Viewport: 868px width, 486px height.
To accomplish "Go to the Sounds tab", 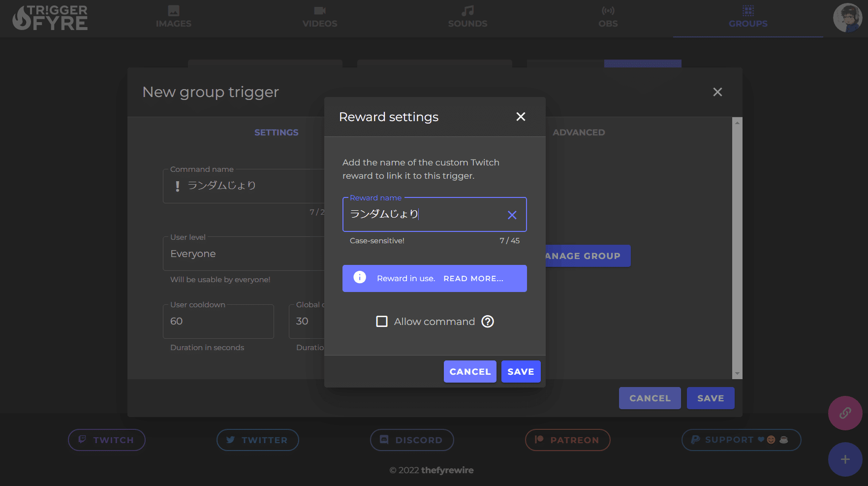I will tap(467, 18).
